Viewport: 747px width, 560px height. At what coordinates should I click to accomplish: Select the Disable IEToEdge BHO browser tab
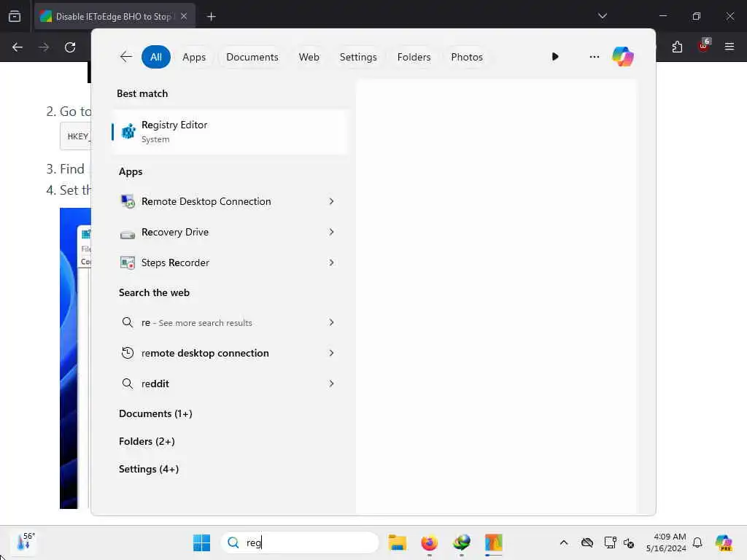pos(115,17)
